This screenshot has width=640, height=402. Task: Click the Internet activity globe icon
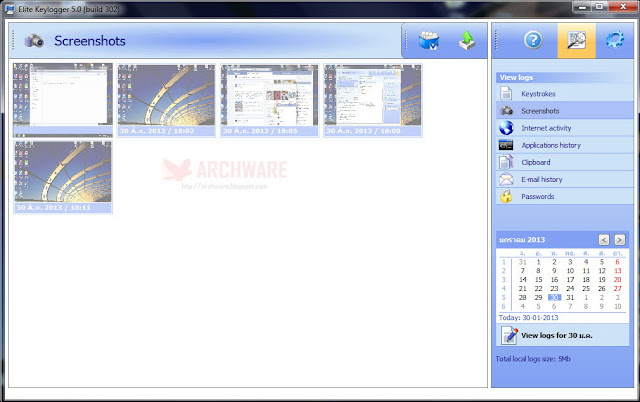click(506, 128)
